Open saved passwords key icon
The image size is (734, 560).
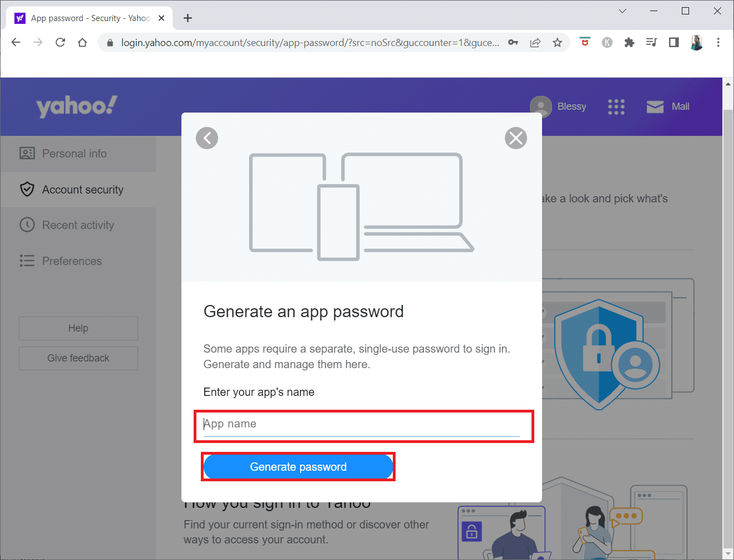click(x=513, y=42)
